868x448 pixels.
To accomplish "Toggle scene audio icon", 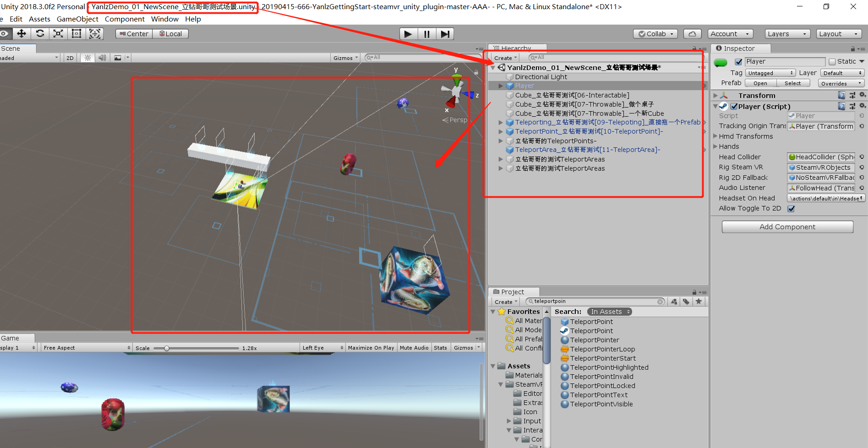I will (x=102, y=57).
